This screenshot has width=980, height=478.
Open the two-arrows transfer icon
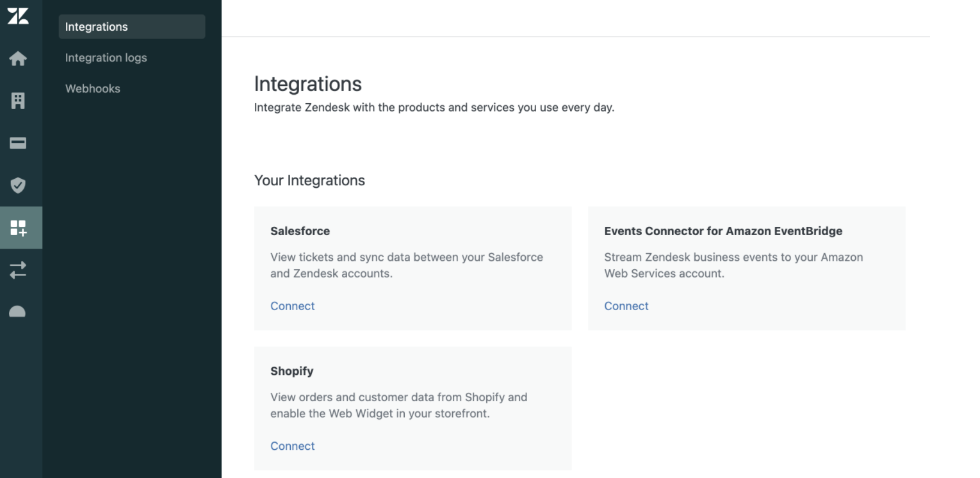click(18, 270)
